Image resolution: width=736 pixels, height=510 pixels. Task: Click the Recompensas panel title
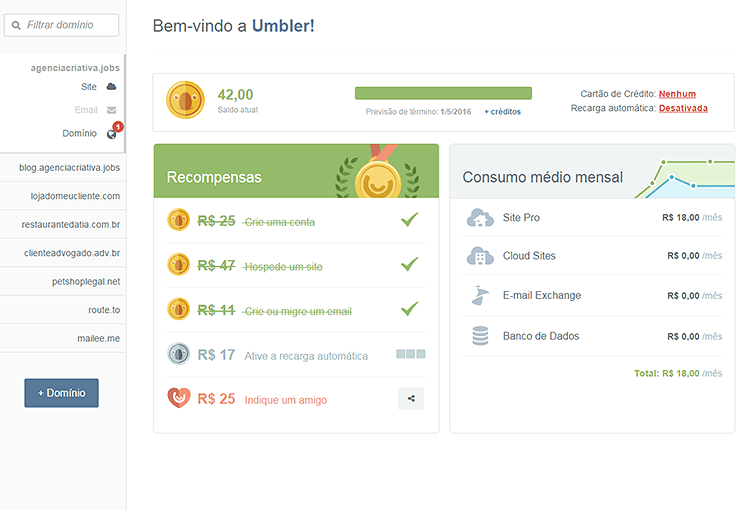tap(214, 177)
